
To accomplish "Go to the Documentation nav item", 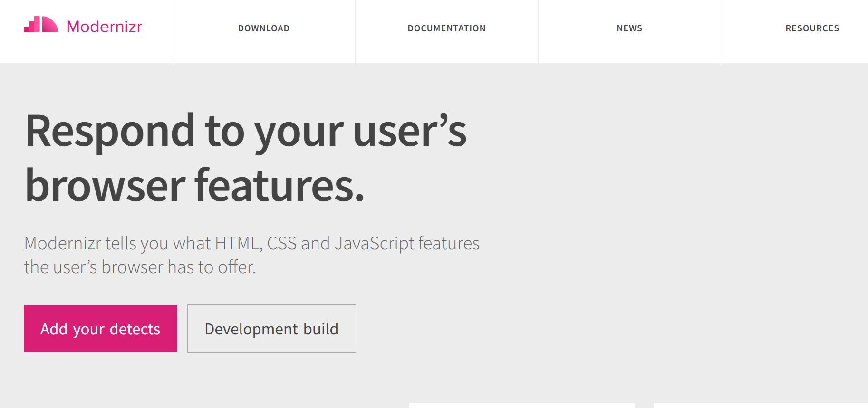I will (x=446, y=28).
